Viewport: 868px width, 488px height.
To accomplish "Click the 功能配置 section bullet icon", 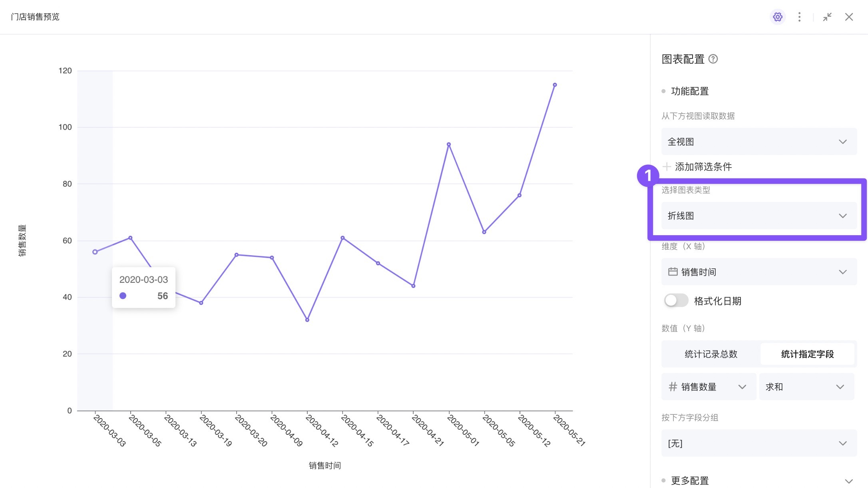I will tap(663, 91).
